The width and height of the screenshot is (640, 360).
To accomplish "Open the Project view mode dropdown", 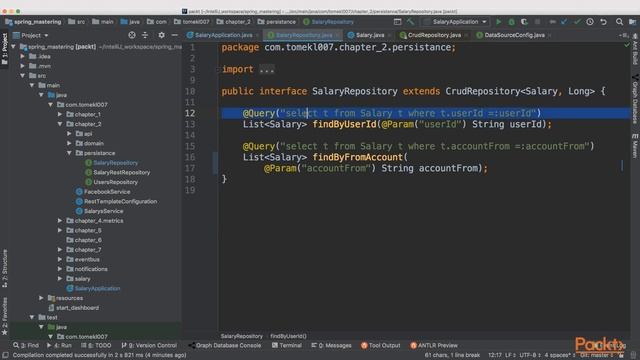I will tap(31, 35).
